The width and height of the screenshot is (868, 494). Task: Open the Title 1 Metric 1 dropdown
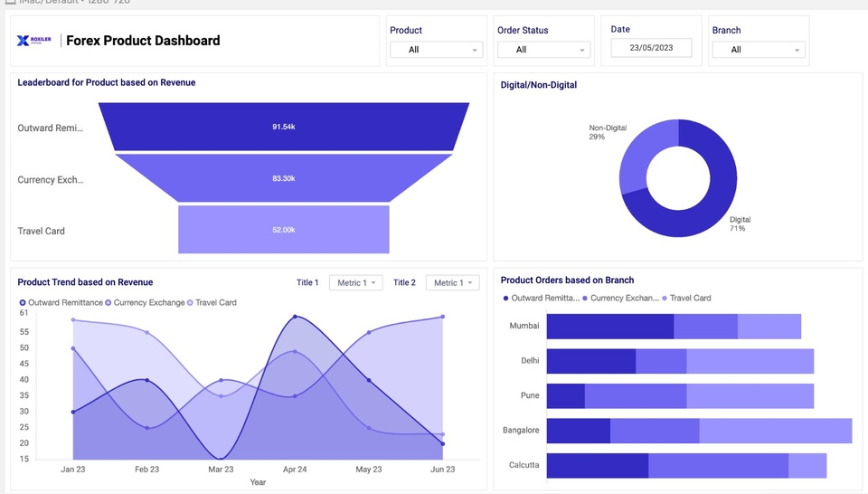(355, 283)
